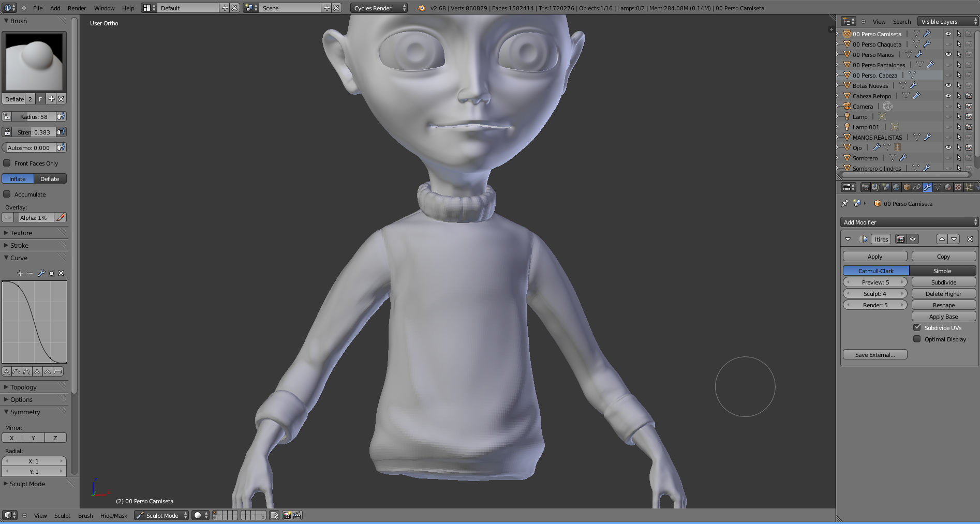Viewport: 980px width, 524px height.
Task: Toggle visibility of Botas Nuevas
Action: click(x=948, y=85)
